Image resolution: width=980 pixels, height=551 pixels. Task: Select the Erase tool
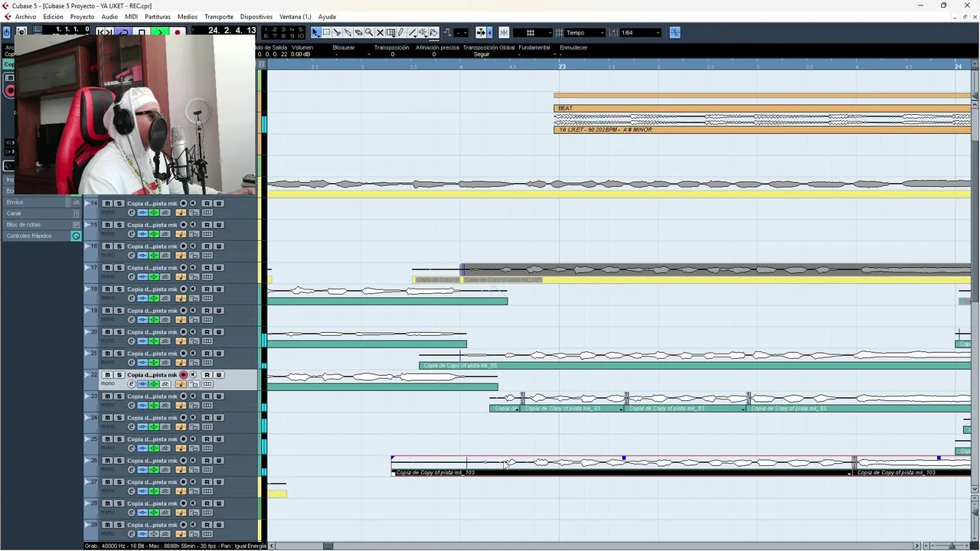click(358, 33)
